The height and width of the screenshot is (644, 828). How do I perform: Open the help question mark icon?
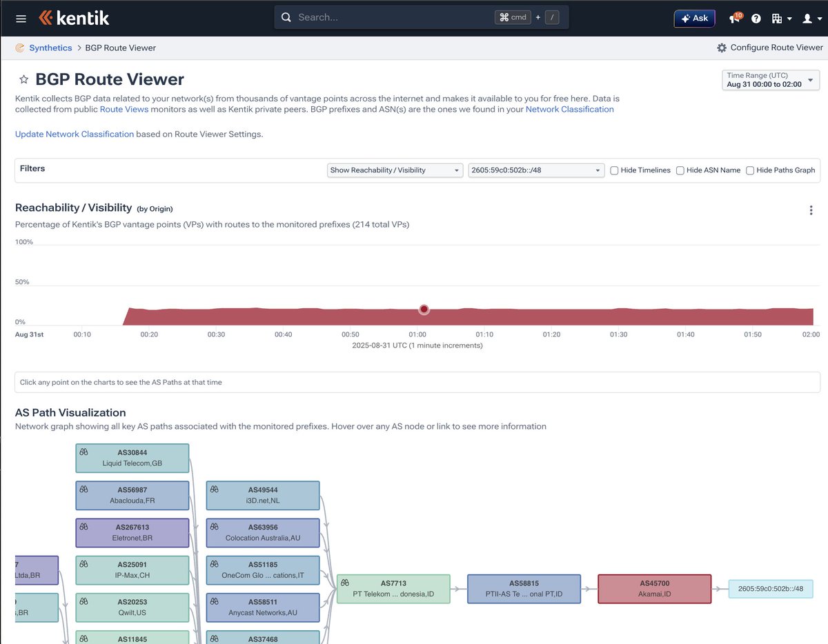pos(756,19)
